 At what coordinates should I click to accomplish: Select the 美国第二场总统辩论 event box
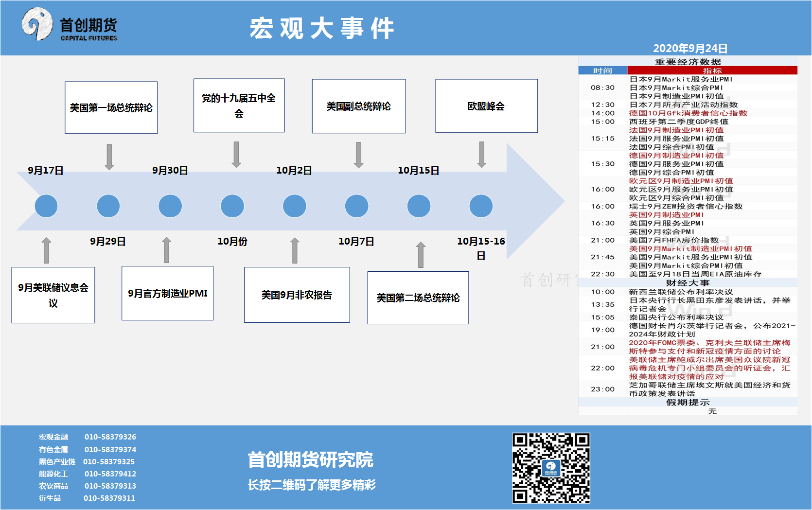(418, 298)
